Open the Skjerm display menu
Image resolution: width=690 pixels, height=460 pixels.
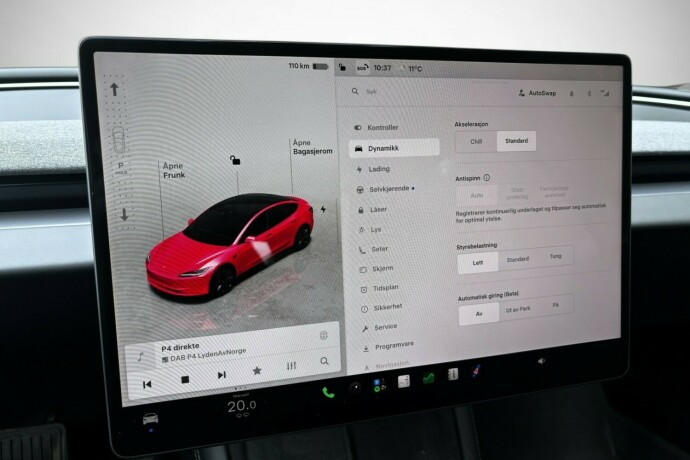(x=377, y=269)
